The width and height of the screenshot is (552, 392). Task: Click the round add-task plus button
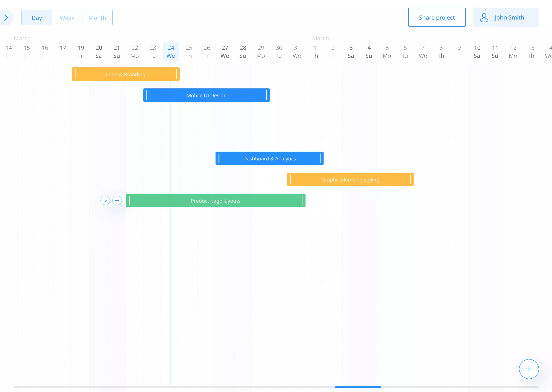coord(529,369)
